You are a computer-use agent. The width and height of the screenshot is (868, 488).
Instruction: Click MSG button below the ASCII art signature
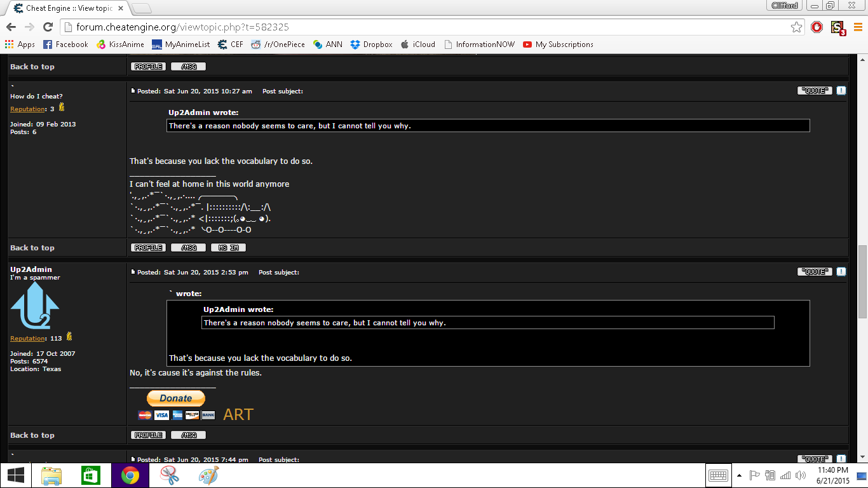tap(188, 248)
